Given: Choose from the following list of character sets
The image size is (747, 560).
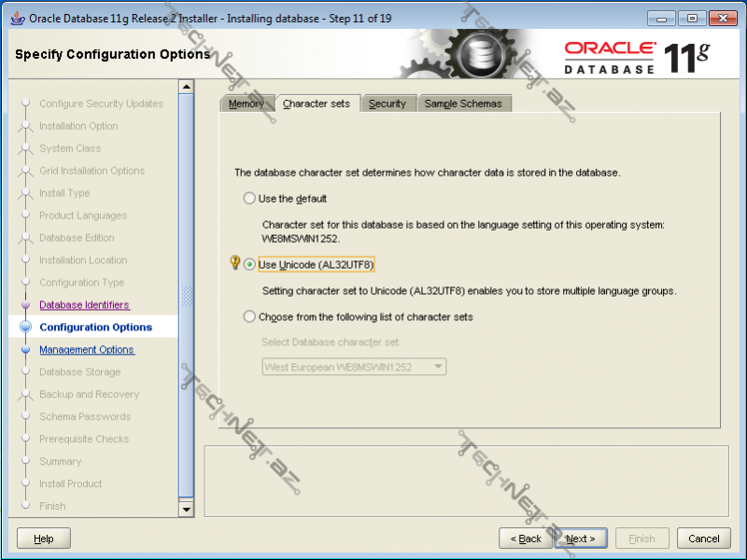Looking at the screenshot, I should click(x=249, y=316).
